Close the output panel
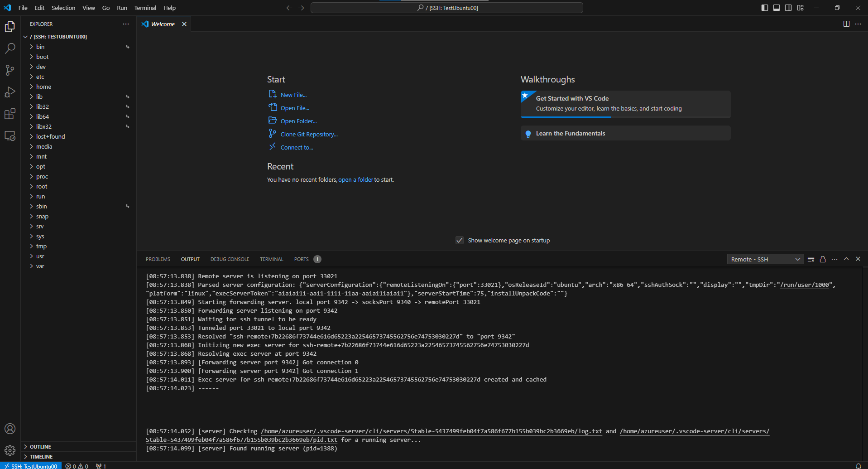Image resolution: width=868 pixels, height=469 pixels. tap(858, 259)
